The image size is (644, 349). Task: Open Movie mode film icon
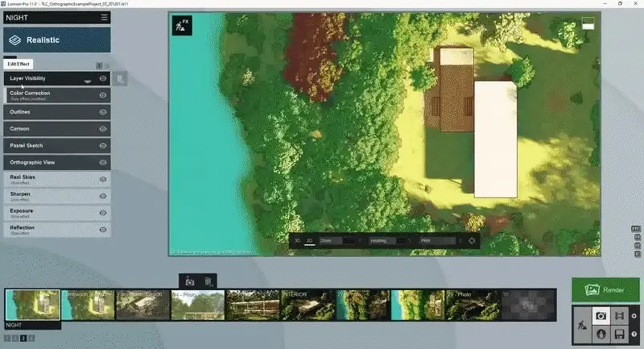coord(619,316)
